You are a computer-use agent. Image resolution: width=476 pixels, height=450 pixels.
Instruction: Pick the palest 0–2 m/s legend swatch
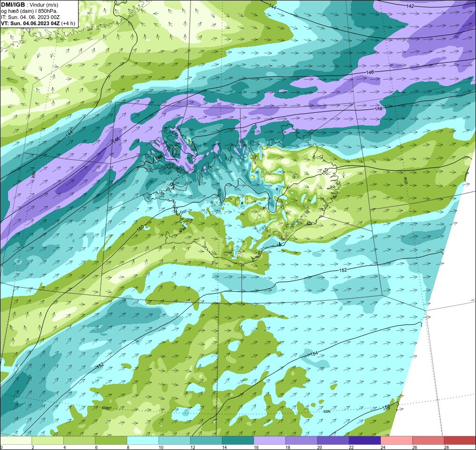(x=16, y=440)
